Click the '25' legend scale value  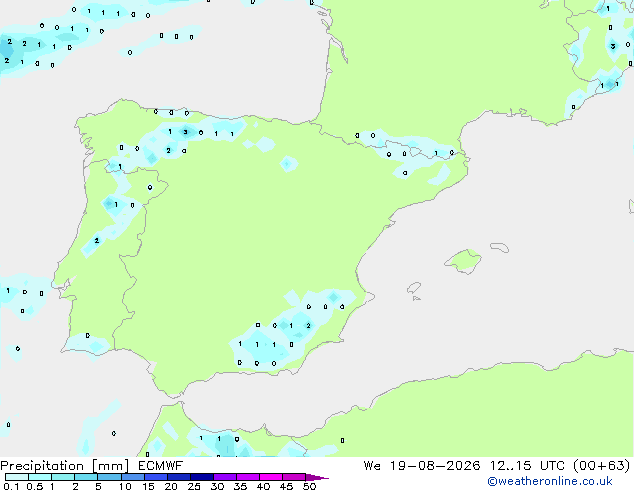tap(194, 486)
